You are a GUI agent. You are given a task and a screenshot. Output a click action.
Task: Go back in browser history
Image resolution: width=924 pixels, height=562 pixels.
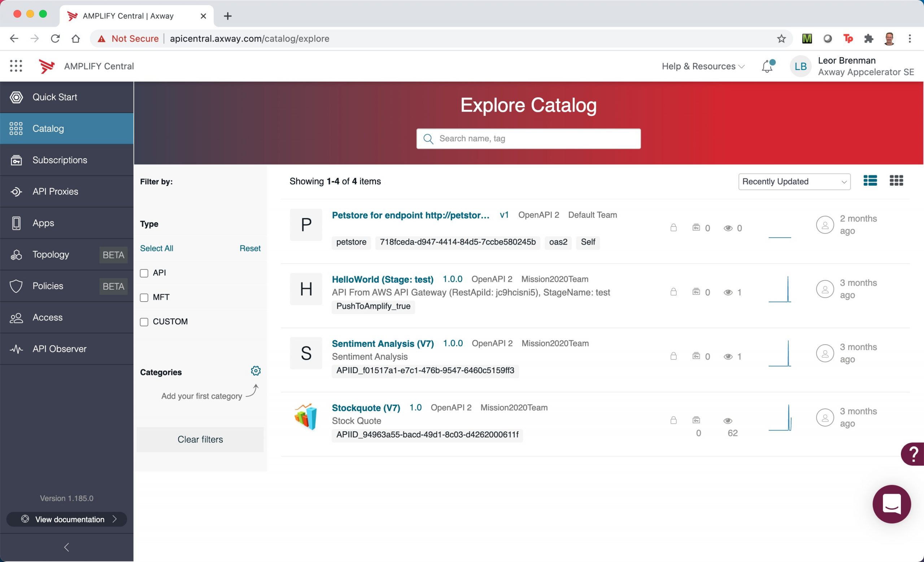pos(14,39)
